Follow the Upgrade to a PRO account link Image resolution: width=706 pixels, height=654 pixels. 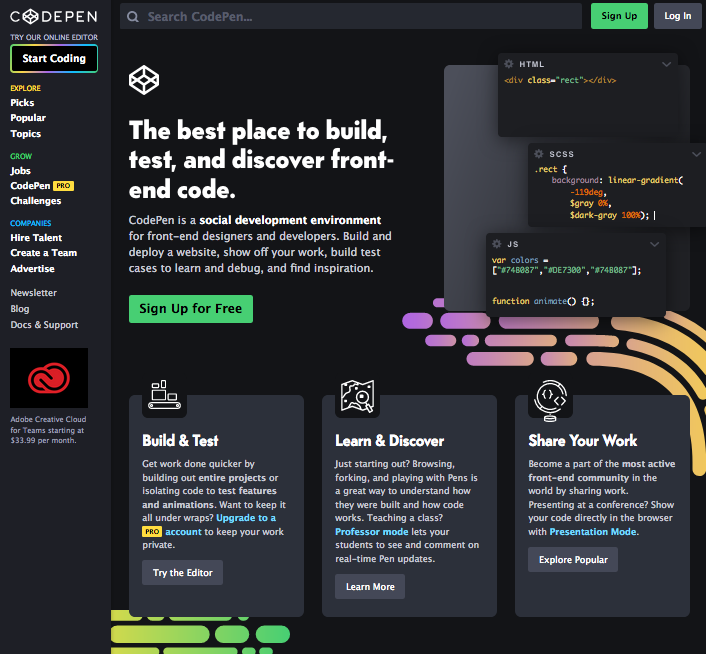click(246, 518)
